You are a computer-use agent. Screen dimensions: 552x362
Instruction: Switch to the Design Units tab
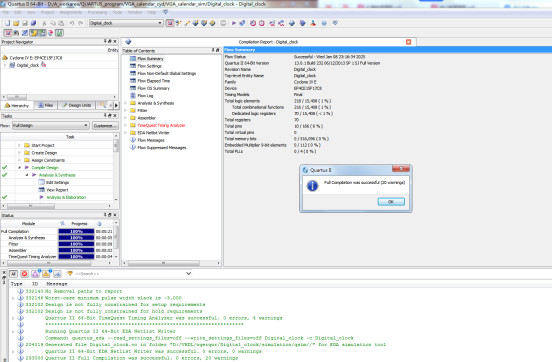click(76, 105)
